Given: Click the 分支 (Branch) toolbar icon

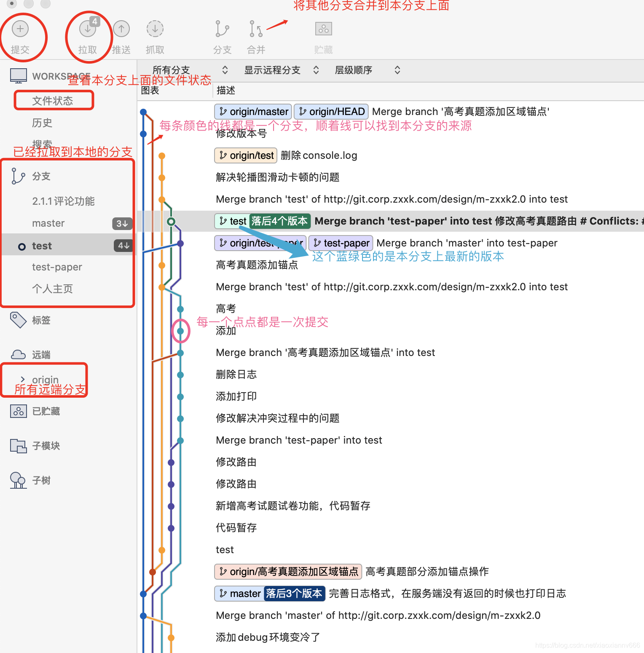Looking at the screenshot, I should click(222, 29).
